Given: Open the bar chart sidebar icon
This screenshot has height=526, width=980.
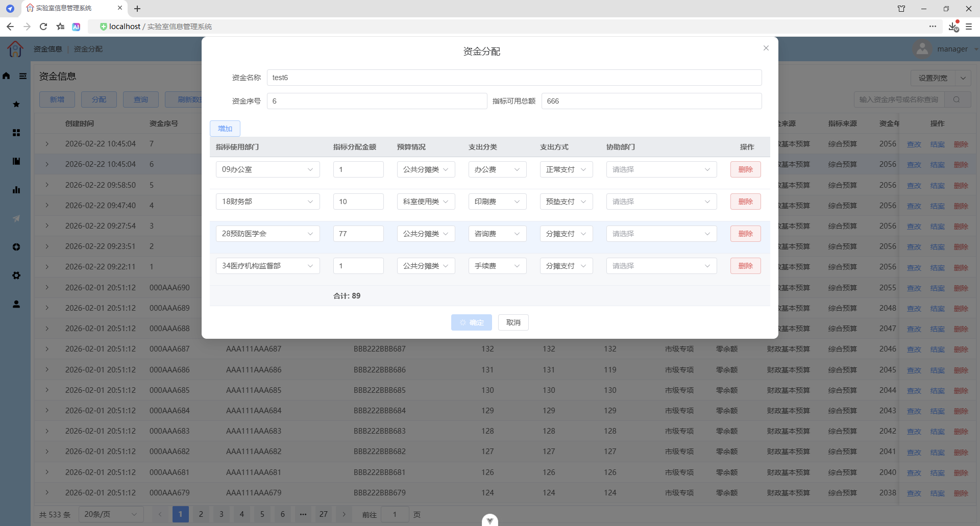Looking at the screenshot, I should (16, 190).
